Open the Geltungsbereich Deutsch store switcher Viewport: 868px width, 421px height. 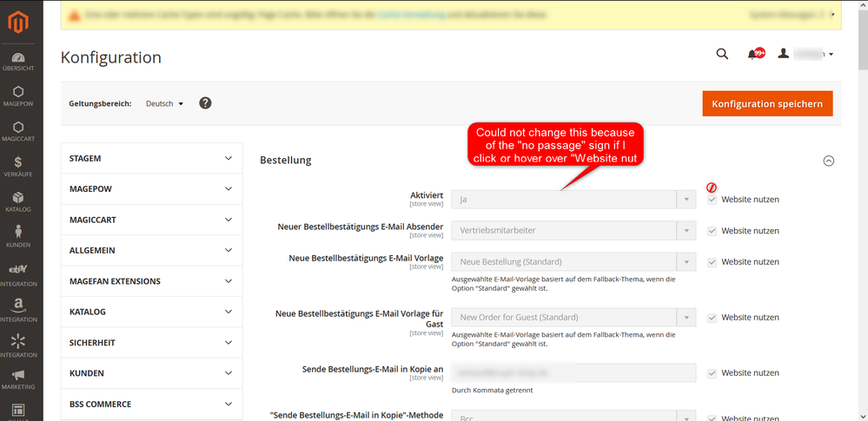164,103
